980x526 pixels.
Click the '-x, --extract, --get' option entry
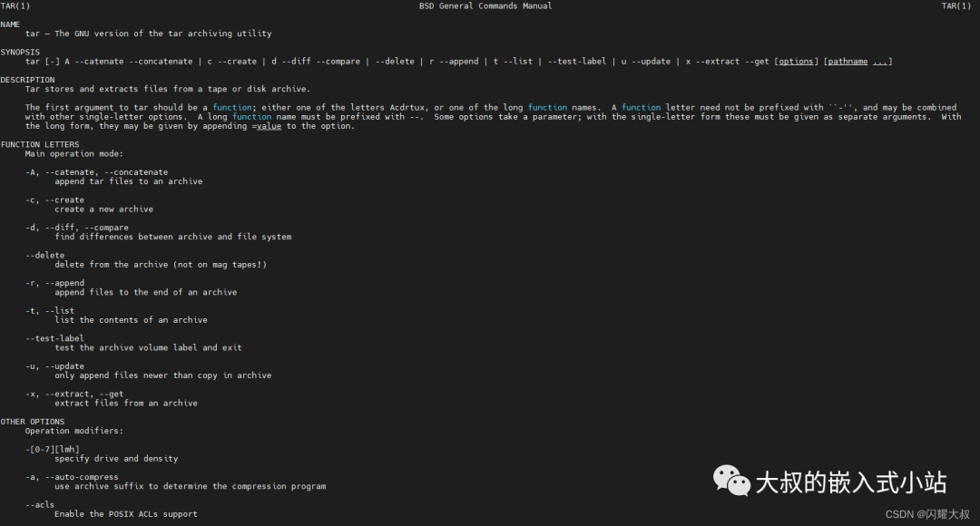(74, 394)
